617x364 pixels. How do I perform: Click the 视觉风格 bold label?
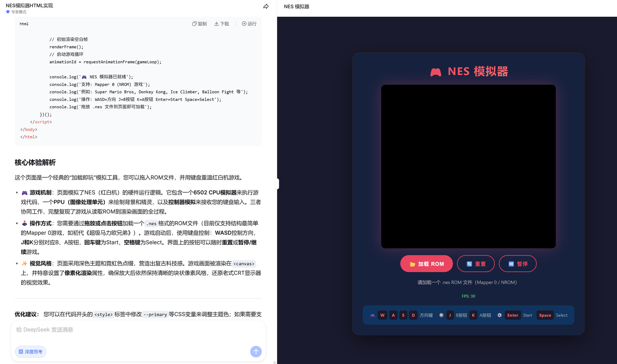pyautogui.click(x=40, y=263)
